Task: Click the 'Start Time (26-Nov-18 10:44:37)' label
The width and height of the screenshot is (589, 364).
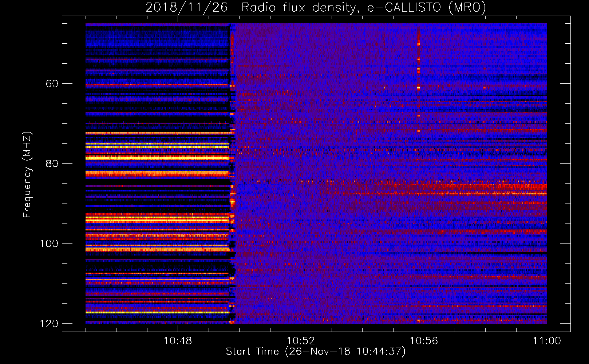Action: (x=316, y=352)
